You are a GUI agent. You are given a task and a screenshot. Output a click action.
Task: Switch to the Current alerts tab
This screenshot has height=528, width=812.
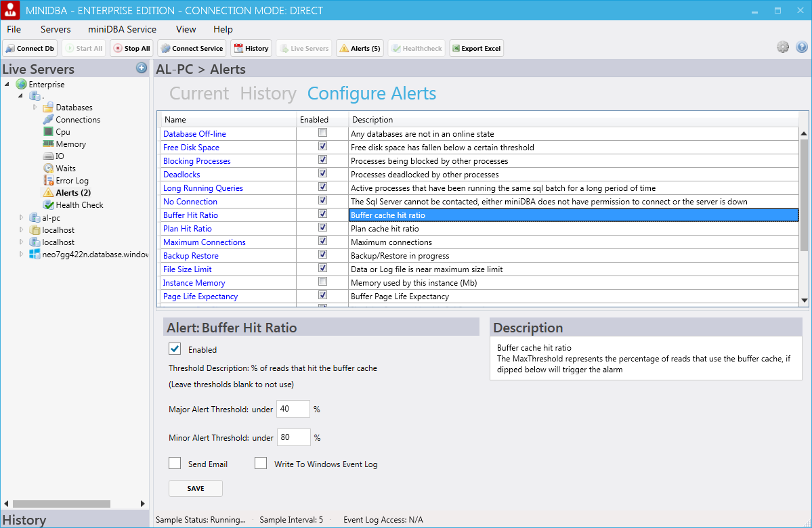pos(199,93)
